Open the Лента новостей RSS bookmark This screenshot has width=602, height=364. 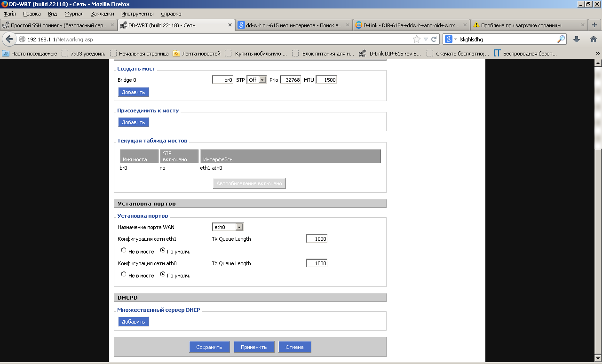click(197, 54)
